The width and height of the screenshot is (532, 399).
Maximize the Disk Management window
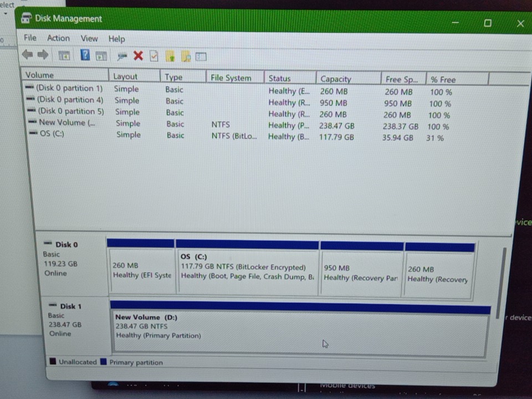(x=488, y=23)
